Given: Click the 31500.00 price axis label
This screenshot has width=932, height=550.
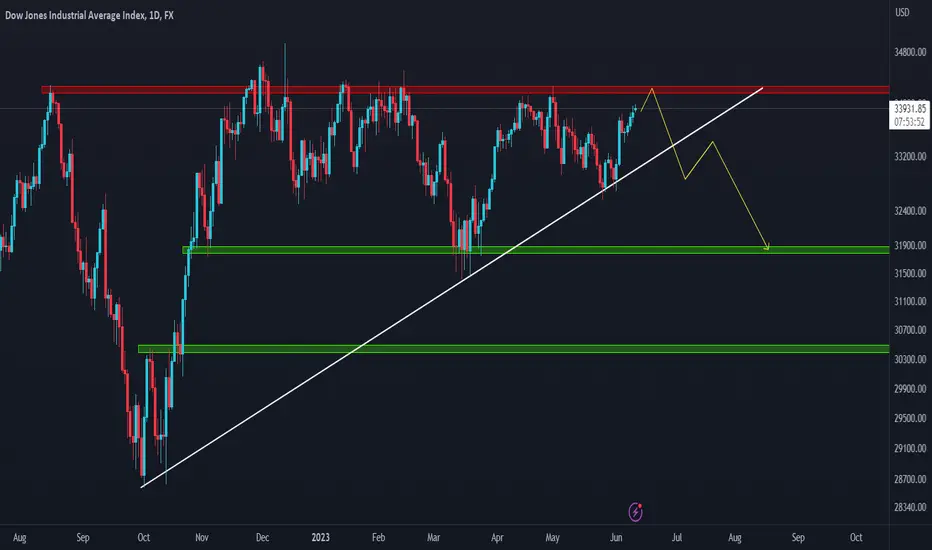Looking at the screenshot, I should (x=910, y=274).
